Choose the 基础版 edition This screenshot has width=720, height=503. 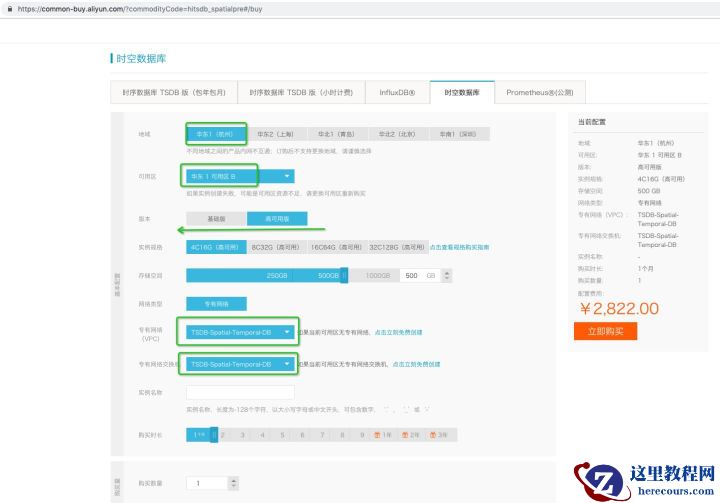pos(216,219)
